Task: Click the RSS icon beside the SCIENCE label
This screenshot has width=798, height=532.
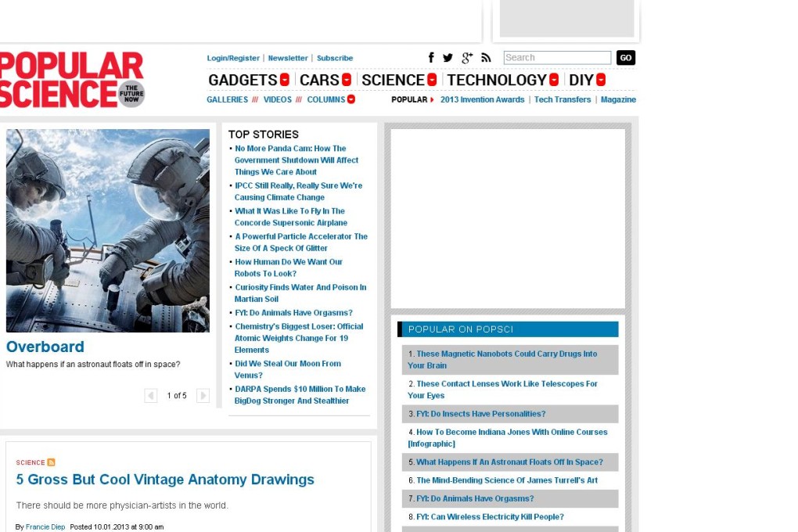Action: [50, 462]
